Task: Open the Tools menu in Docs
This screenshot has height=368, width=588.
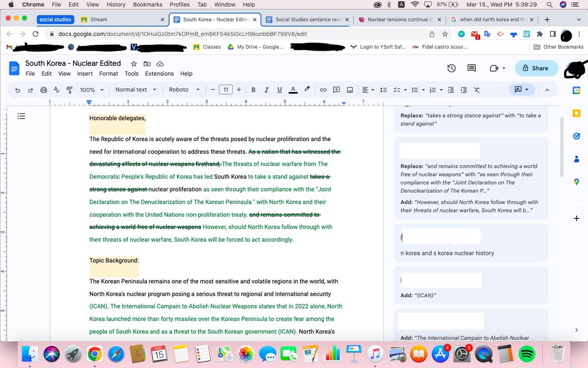Action: pos(131,74)
